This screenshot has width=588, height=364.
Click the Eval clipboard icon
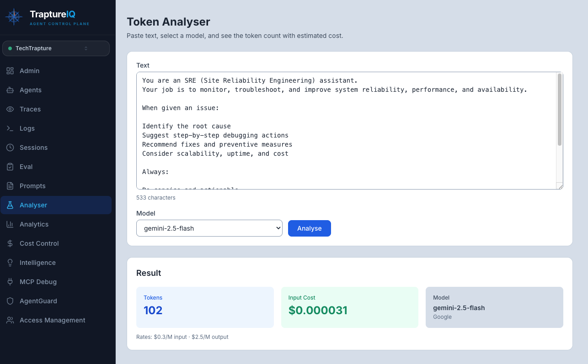tap(10, 167)
